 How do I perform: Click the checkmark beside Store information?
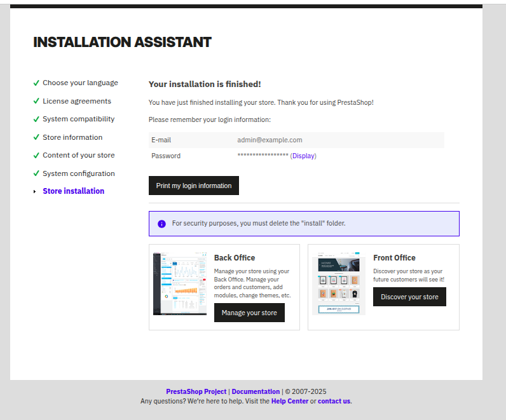click(x=36, y=137)
